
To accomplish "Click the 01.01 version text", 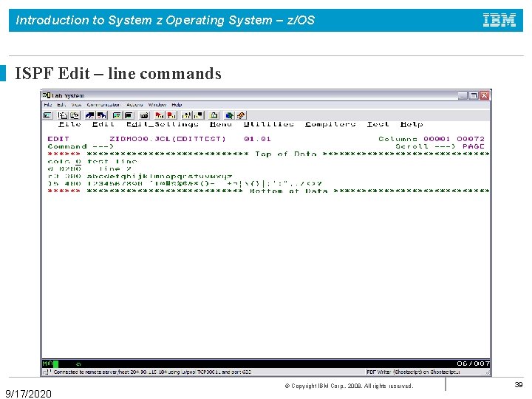I will (257, 139).
